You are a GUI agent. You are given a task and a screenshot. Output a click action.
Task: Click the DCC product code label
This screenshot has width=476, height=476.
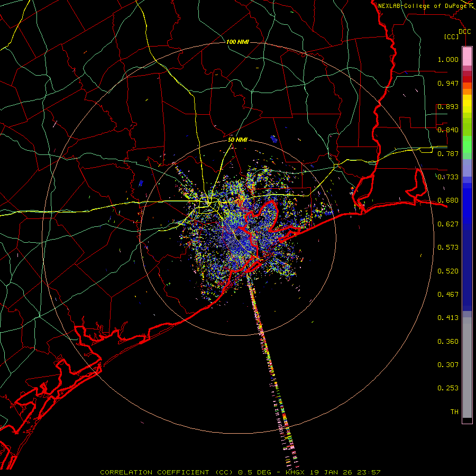[464, 32]
